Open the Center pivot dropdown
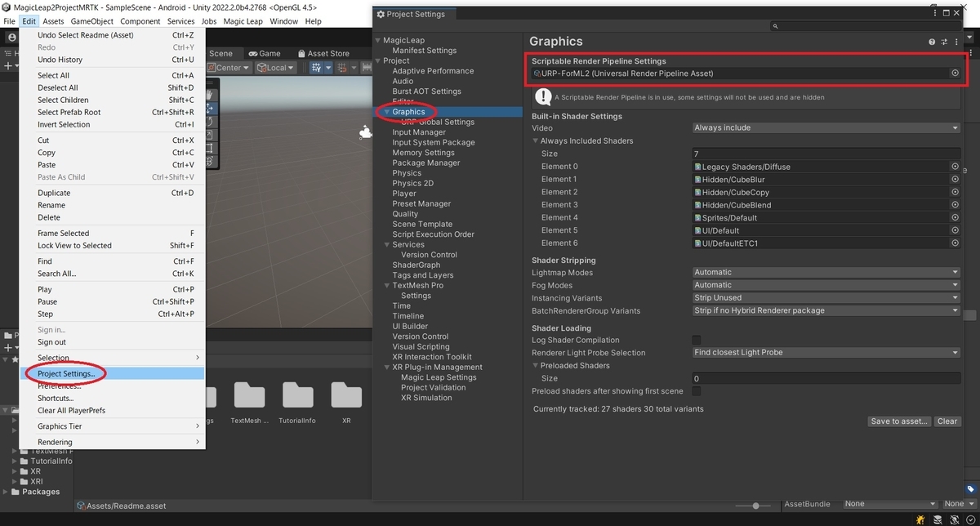The image size is (980, 526). click(229, 68)
